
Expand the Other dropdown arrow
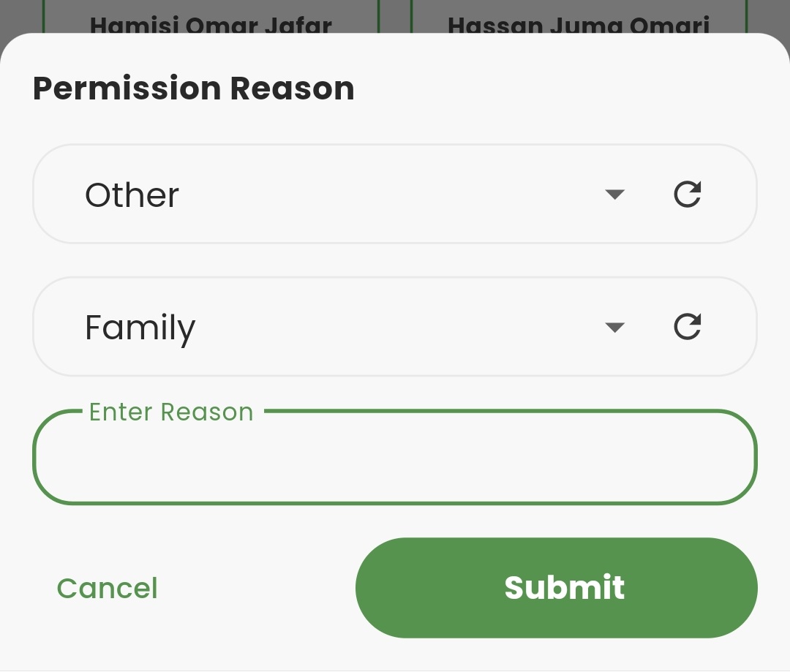[615, 195]
